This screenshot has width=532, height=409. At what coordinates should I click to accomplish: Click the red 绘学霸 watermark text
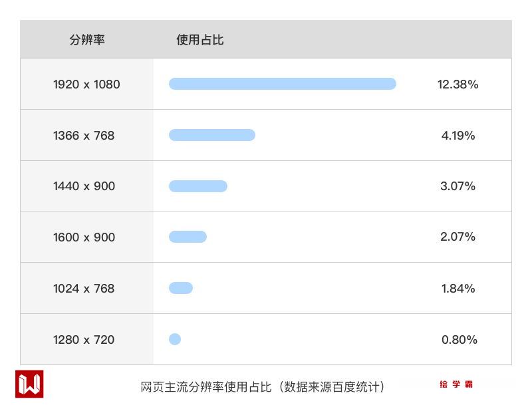click(456, 384)
